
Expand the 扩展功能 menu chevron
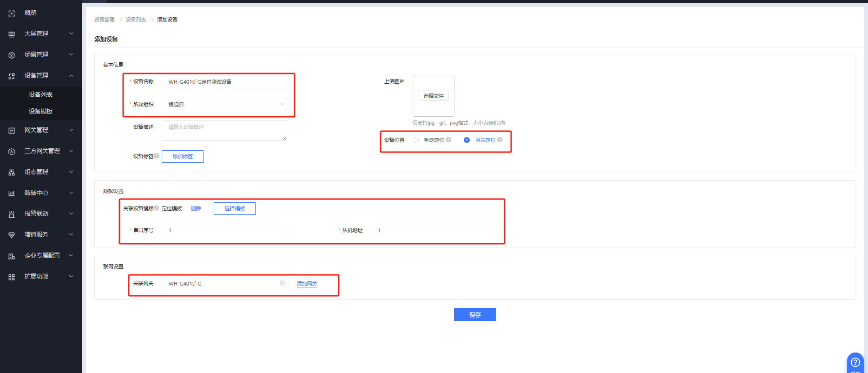[71, 276]
